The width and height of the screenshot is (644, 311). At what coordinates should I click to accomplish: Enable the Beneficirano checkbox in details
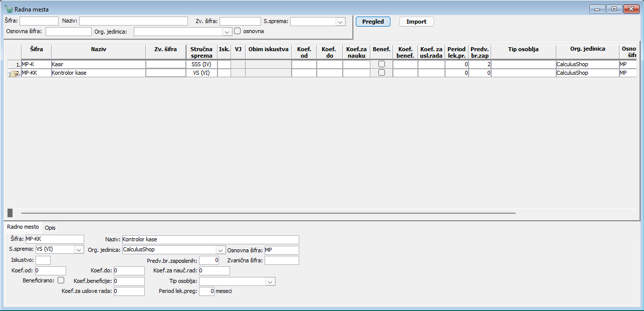(x=61, y=280)
